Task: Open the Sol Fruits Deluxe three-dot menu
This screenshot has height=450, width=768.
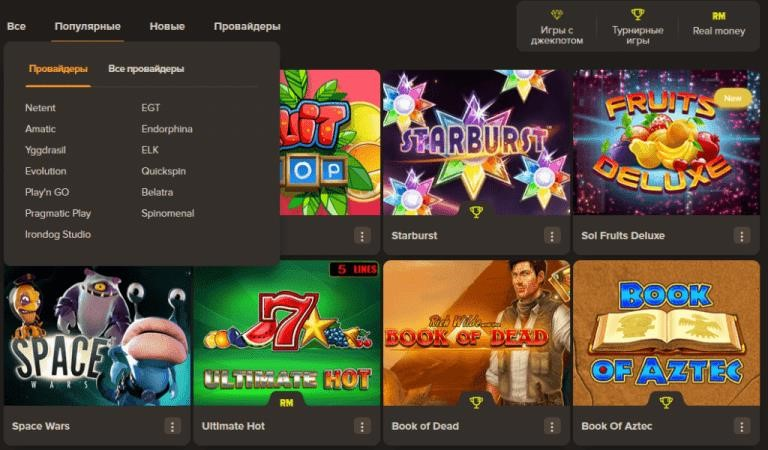Action: [742, 236]
